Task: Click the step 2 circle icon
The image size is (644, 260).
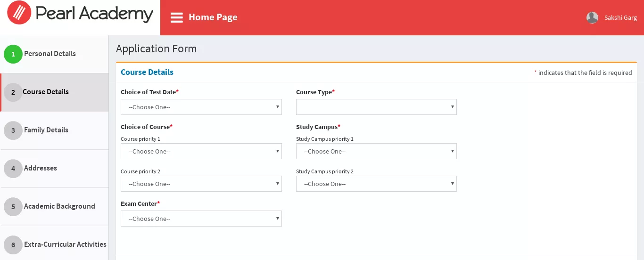Action: point(13,92)
